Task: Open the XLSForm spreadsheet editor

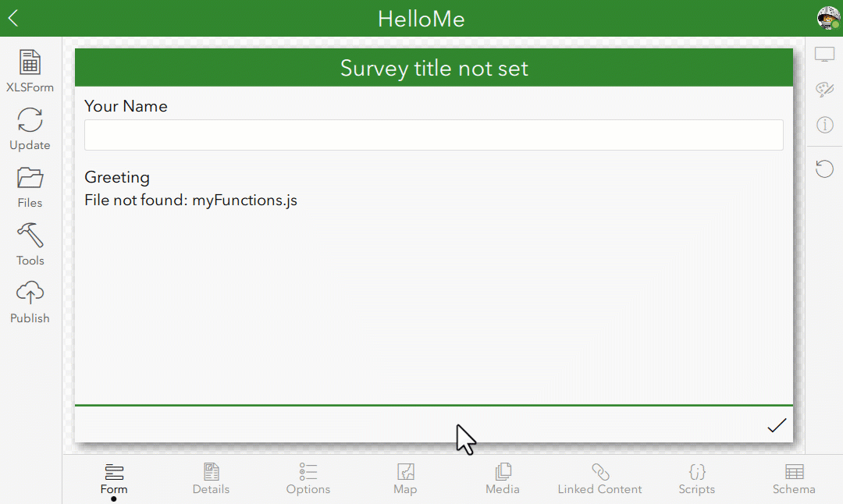Action: click(30, 70)
